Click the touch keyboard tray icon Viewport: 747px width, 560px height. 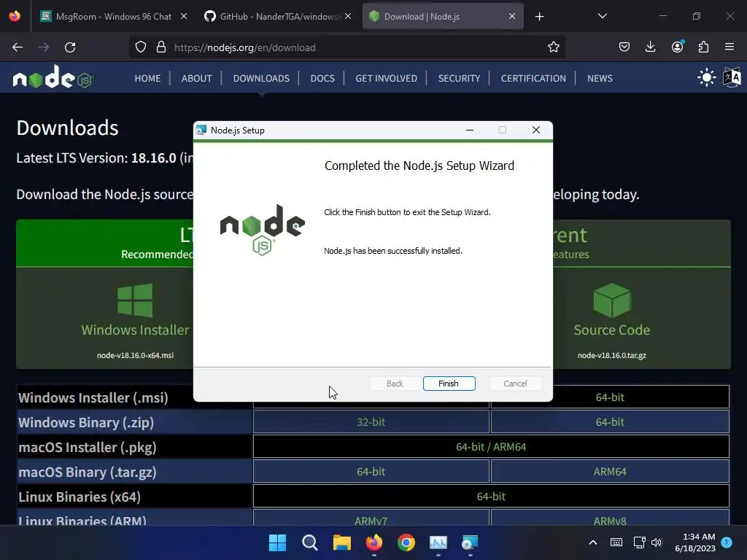coord(616,542)
